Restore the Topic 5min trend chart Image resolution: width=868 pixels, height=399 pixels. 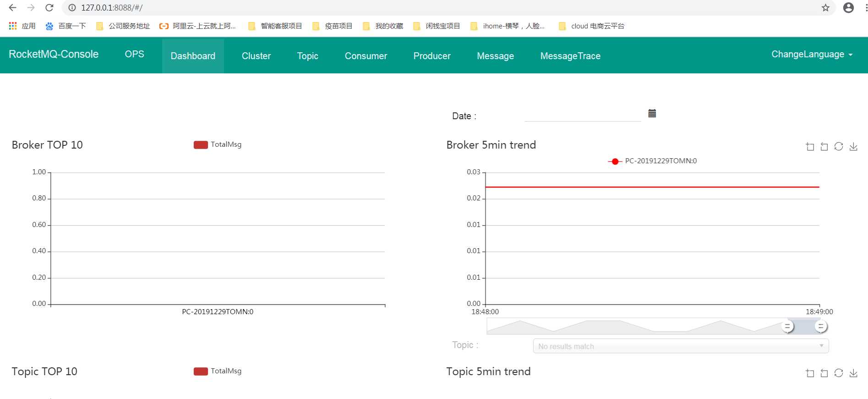(839, 373)
